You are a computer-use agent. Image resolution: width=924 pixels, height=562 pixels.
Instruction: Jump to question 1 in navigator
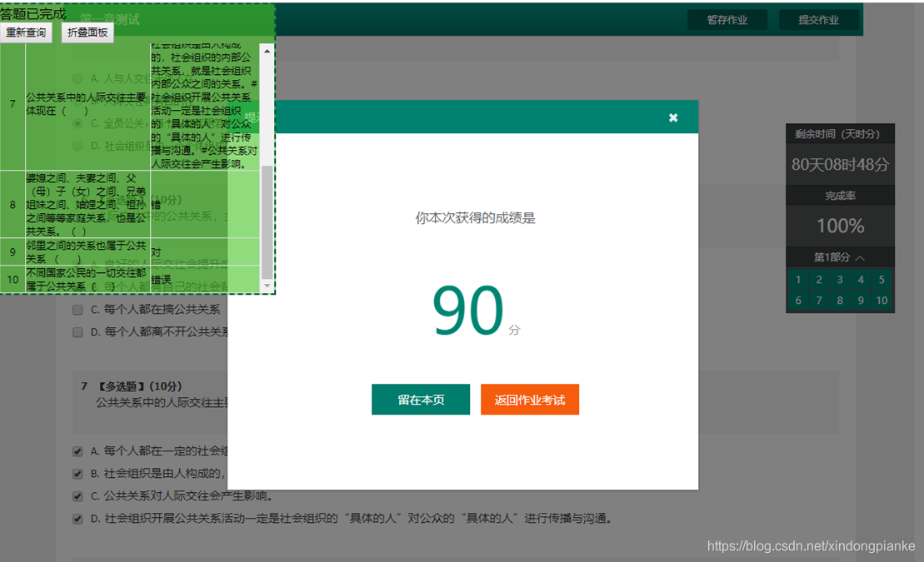coord(798,279)
